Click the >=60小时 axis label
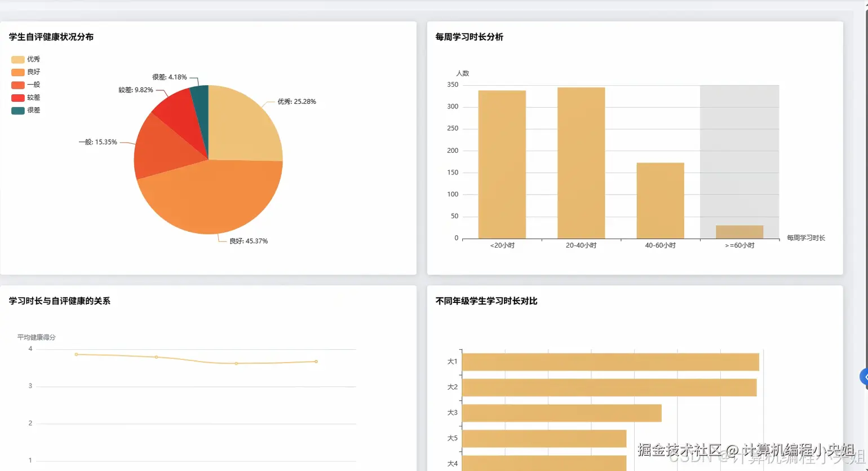The width and height of the screenshot is (868, 471). [739, 245]
